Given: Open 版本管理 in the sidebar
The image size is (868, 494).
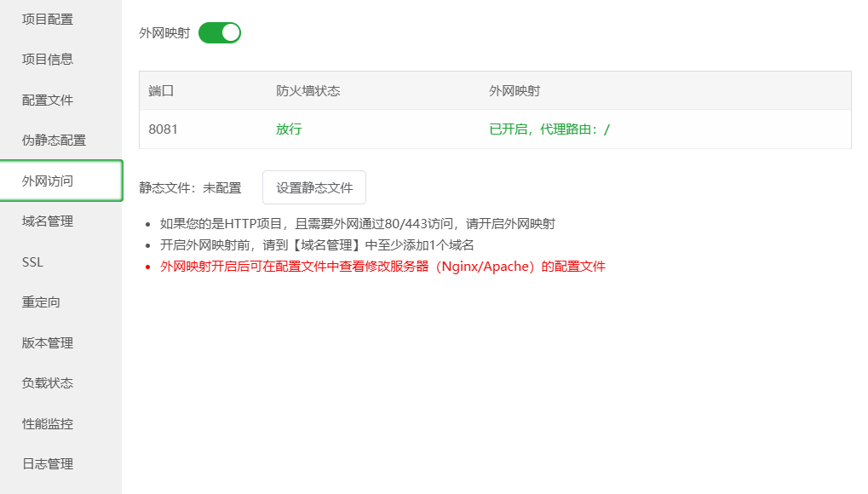Looking at the screenshot, I should click(x=47, y=342).
